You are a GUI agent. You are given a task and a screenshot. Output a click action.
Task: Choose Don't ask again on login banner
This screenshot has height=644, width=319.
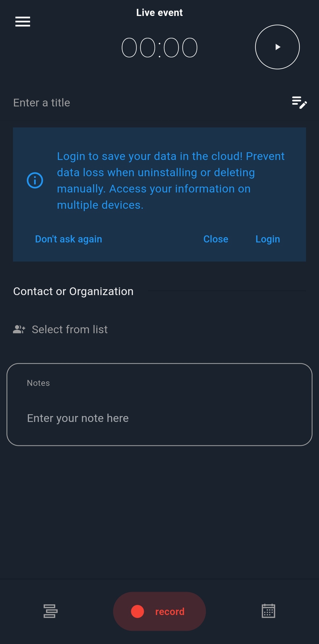[x=69, y=239]
